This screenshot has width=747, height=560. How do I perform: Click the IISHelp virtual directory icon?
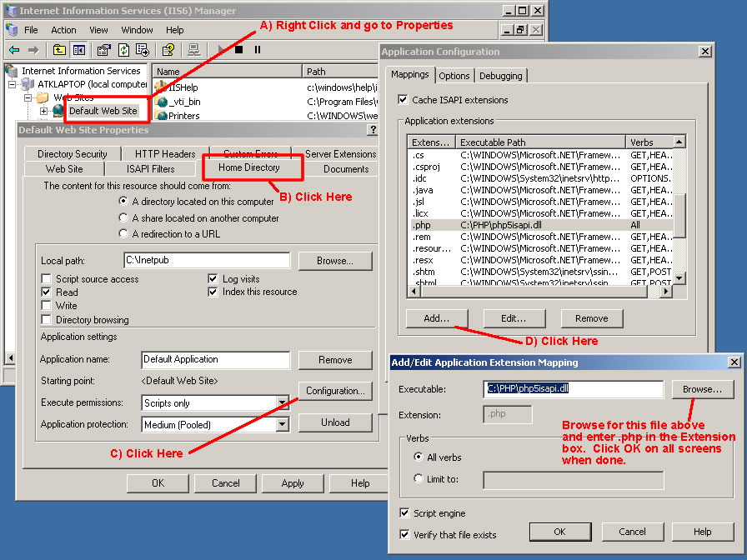(161, 87)
